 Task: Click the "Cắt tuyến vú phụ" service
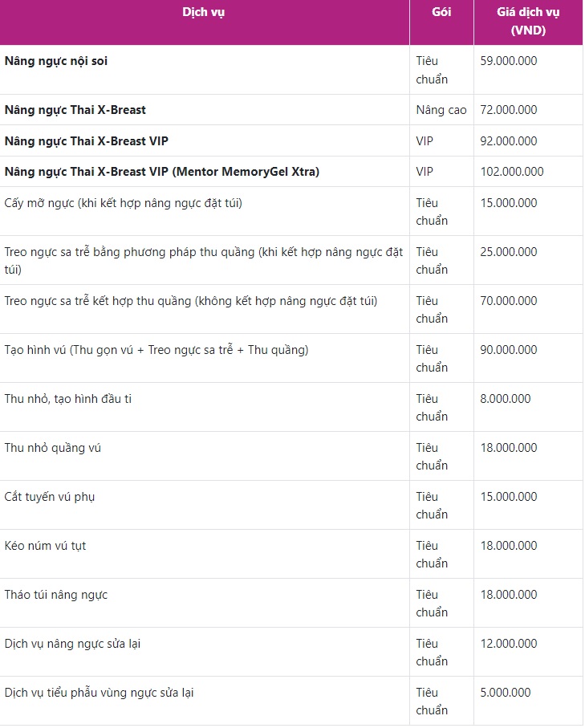(50, 497)
